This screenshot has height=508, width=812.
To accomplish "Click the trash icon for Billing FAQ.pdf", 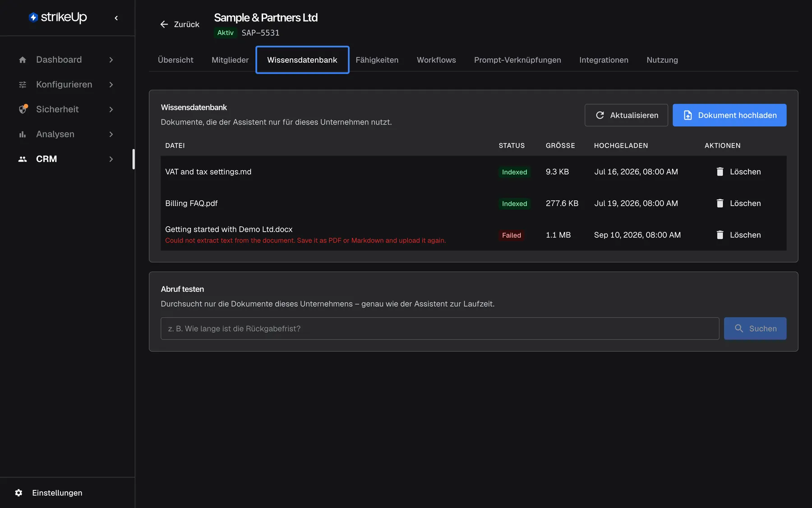I will (720, 203).
